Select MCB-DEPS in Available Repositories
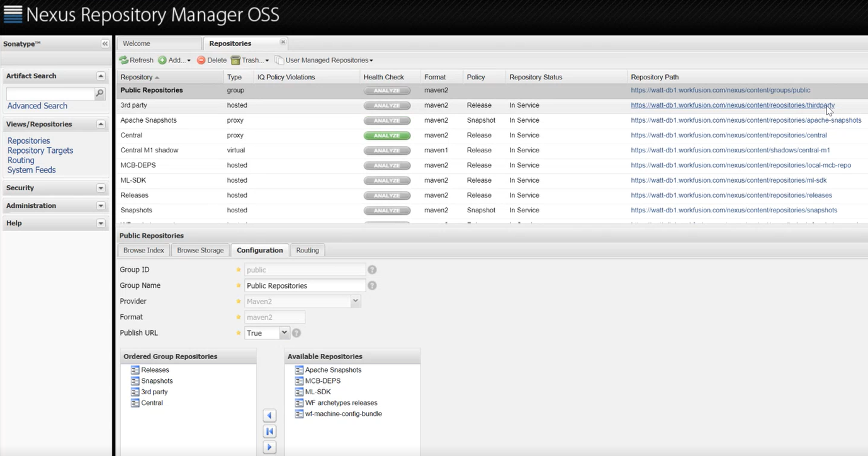 point(322,380)
